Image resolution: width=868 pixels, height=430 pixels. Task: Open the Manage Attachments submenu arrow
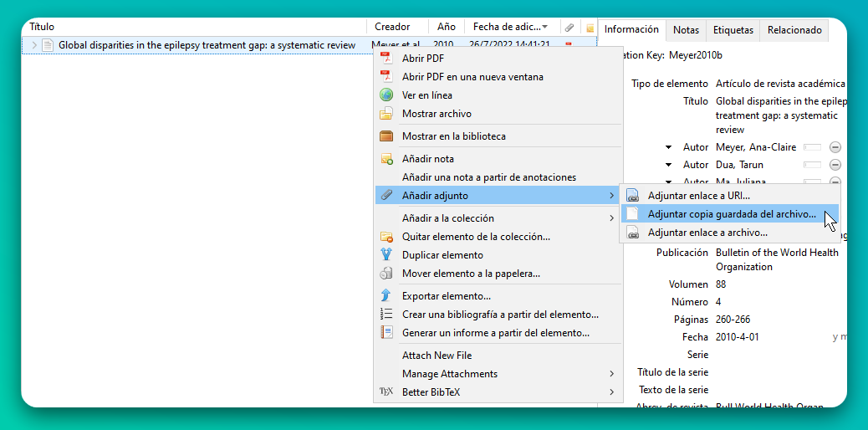click(x=611, y=373)
